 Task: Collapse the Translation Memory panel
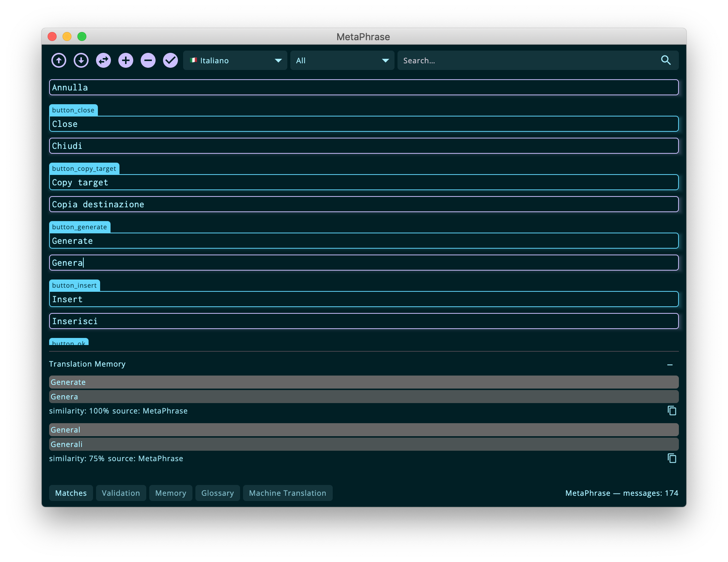click(670, 365)
